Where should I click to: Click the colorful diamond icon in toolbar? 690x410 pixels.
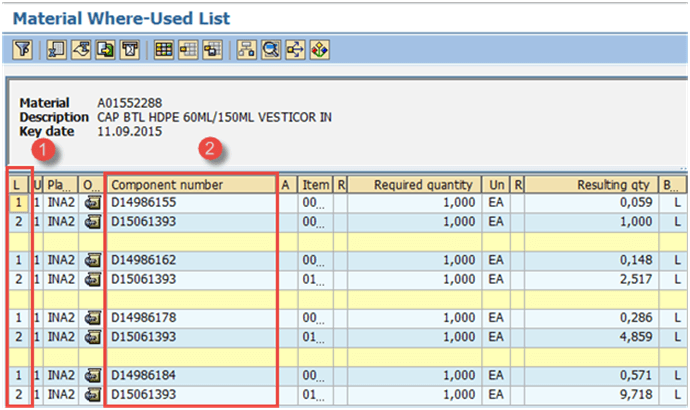point(319,49)
